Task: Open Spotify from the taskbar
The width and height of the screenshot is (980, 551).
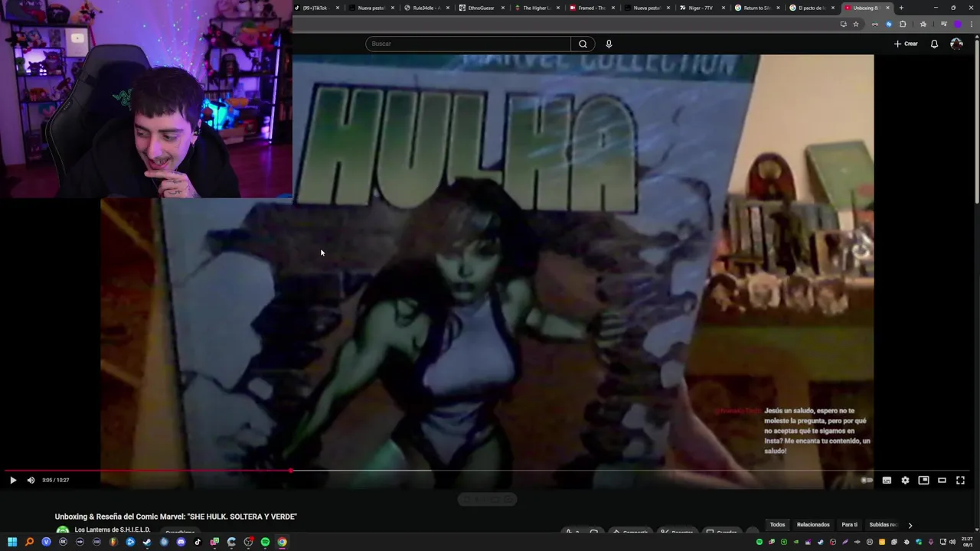Action: 265,542
